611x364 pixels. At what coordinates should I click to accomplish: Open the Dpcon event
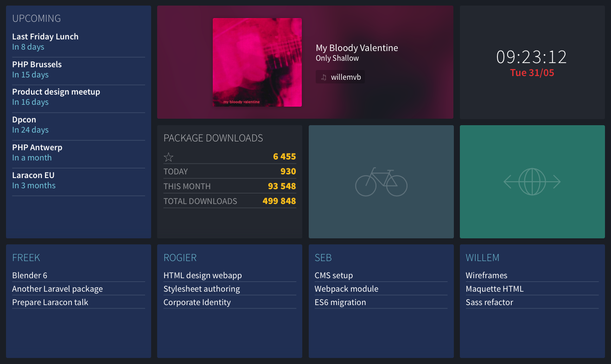tap(24, 120)
